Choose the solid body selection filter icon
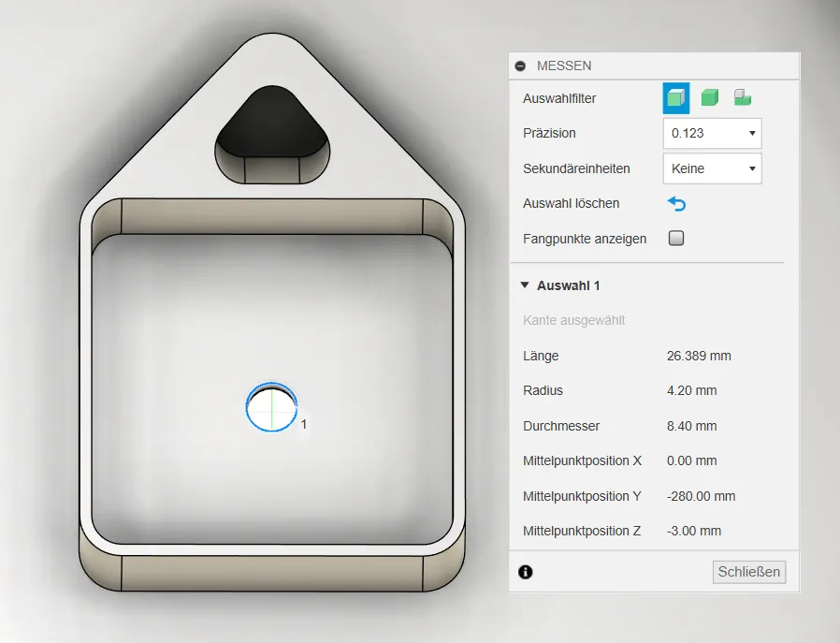Screen dimensions: 840x643 (x=710, y=98)
